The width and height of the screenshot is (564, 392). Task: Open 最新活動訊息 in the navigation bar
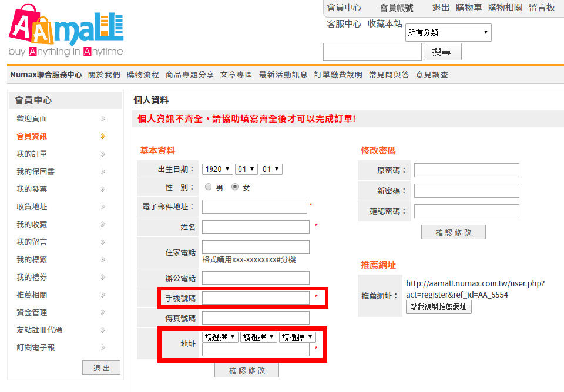point(283,75)
